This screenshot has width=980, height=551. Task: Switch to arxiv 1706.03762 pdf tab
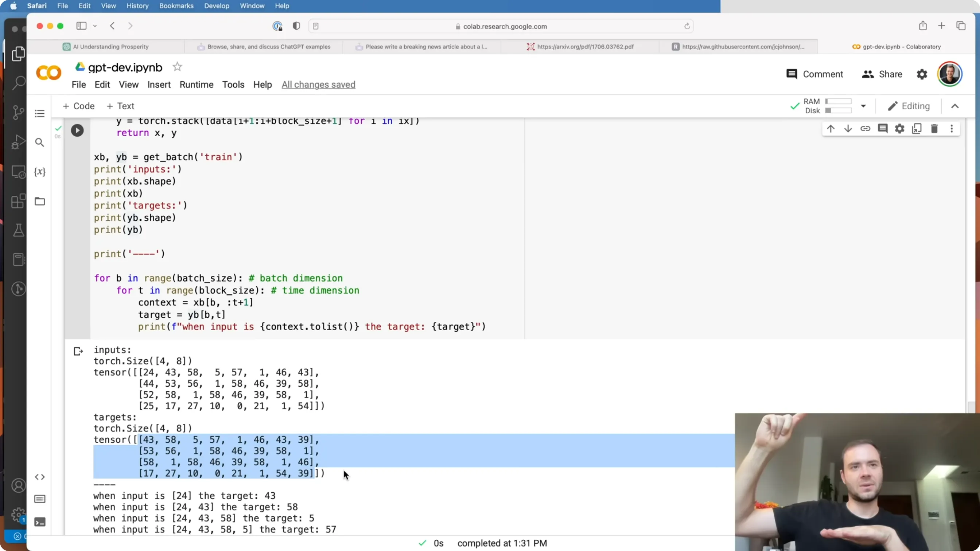pyautogui.click(x=580, y=47)
